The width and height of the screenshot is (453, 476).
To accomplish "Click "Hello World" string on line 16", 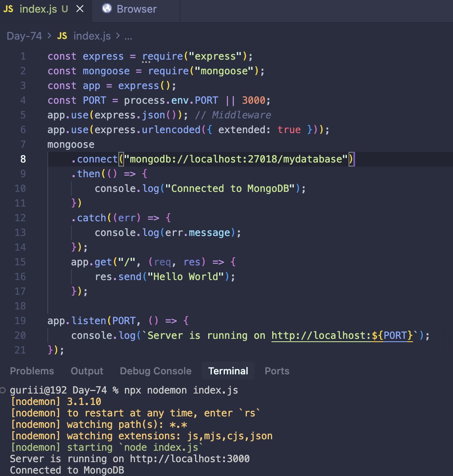I will pyautogui.click(x=186, y=276).
